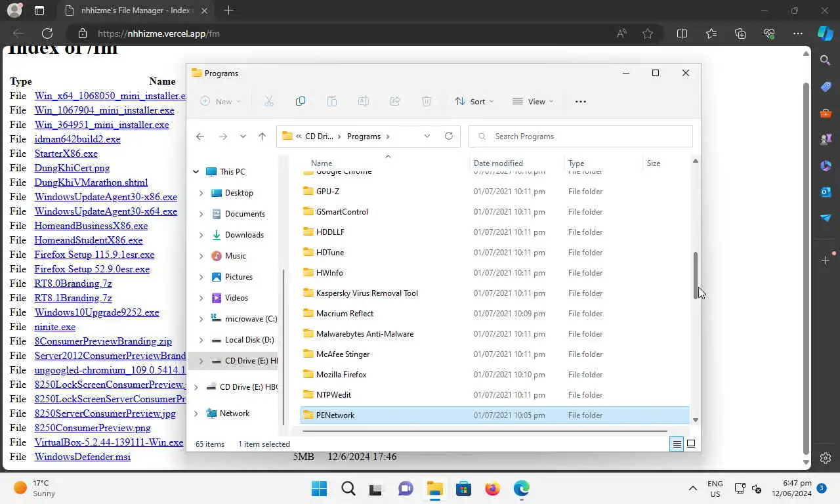The image size is (840, 504).
Task: Open the Sort dropdown menu
Action: pyautogui.click(x=474, y=101)
